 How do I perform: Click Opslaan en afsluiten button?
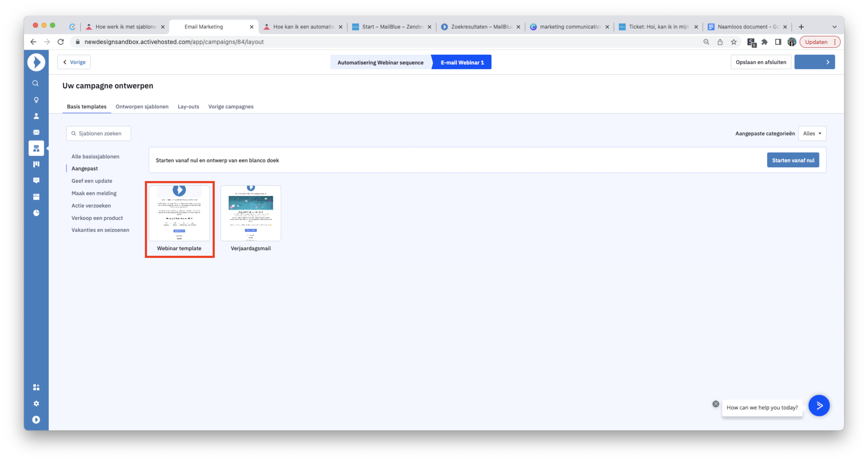761,62
